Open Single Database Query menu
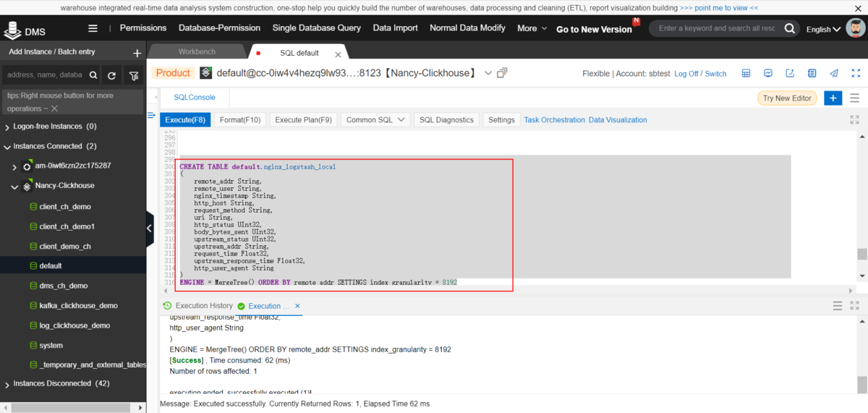 click(x=317, y=28)
